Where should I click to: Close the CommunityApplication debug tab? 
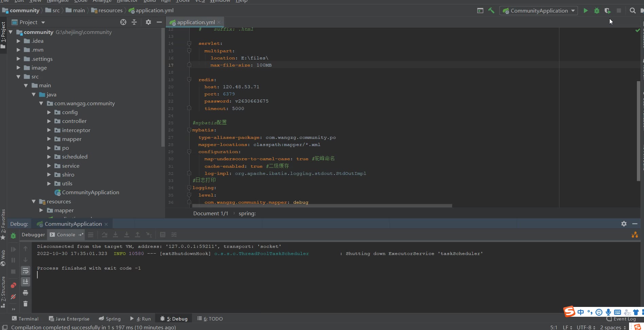tap(106, 224)
